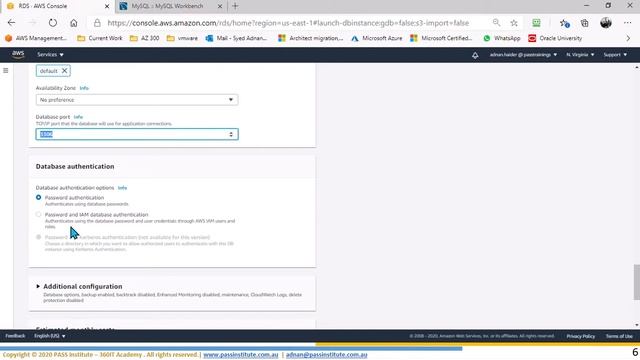The image size is (640, 360).
Task: Open the WhatsApp bookmark
Action: (502, 38)
